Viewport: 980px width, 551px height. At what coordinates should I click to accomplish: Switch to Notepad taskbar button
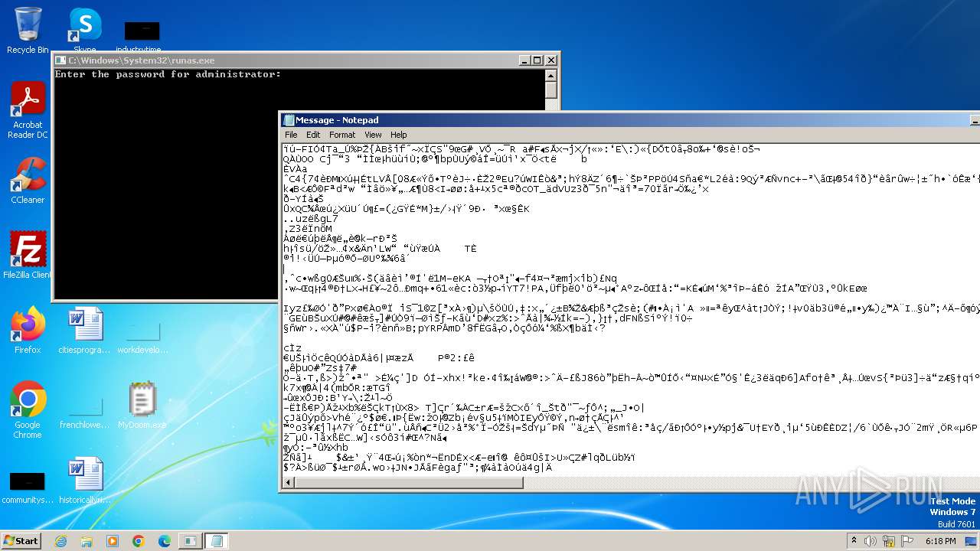click(216, 541)
